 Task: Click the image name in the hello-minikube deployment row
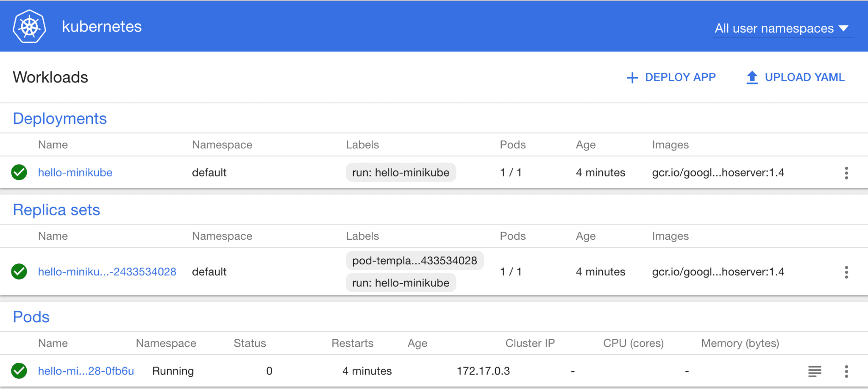coord(718,173)
